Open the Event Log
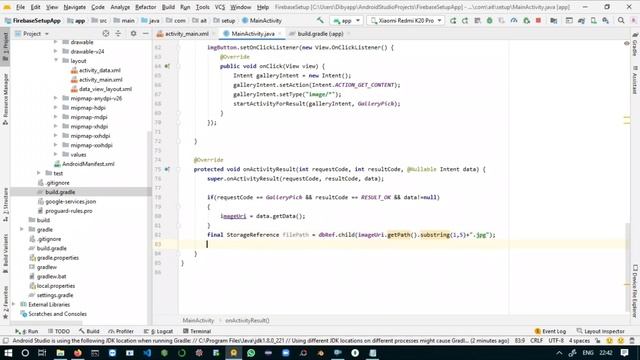The image size is (640, 360). pyautogui.click(x=550, y=331)
